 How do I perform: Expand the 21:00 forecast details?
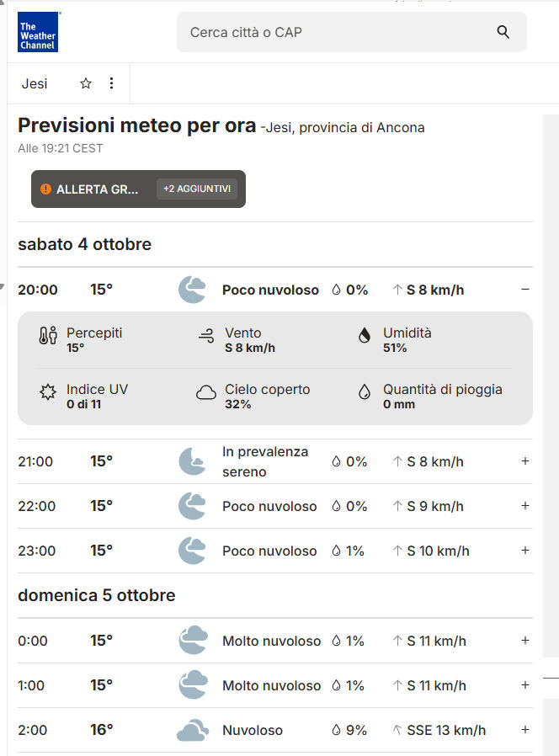(x=525, y=461)
